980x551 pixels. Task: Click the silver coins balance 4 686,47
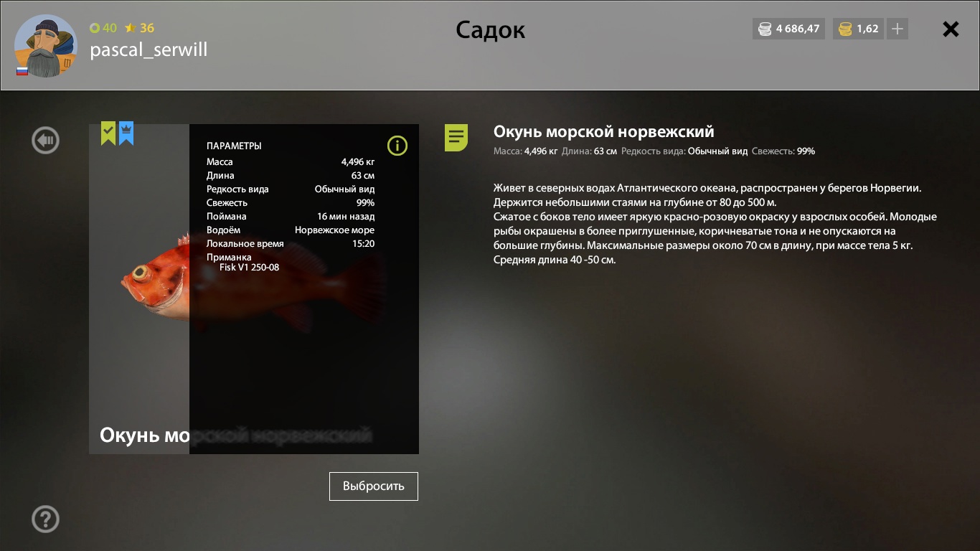tap(789, 29)
